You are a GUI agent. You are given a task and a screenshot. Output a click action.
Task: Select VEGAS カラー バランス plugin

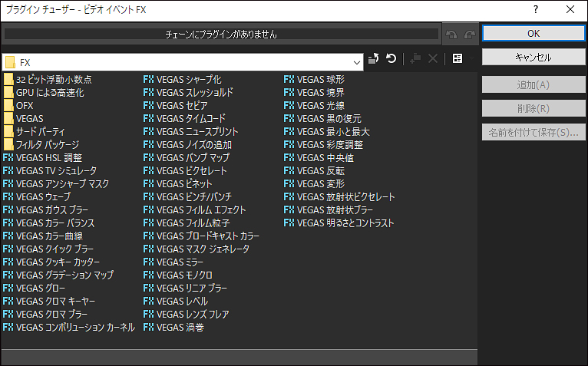(49, 223)
